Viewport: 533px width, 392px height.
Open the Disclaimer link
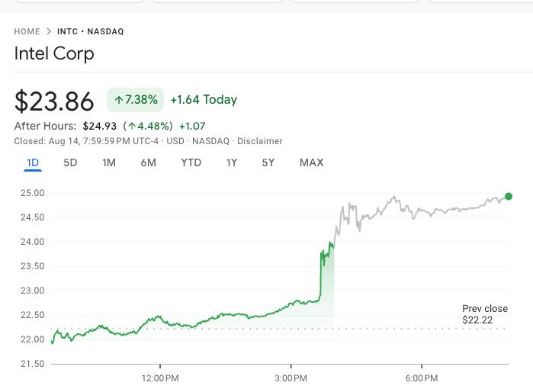260,141
